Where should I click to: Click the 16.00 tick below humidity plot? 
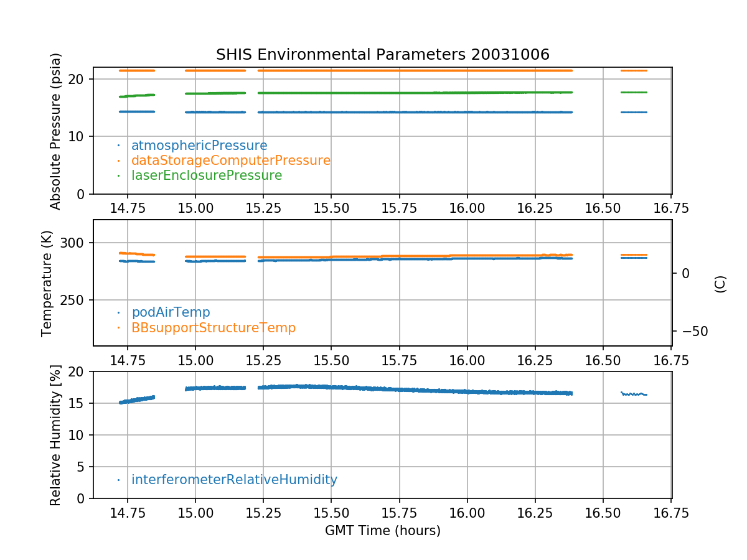click(467, 512)
